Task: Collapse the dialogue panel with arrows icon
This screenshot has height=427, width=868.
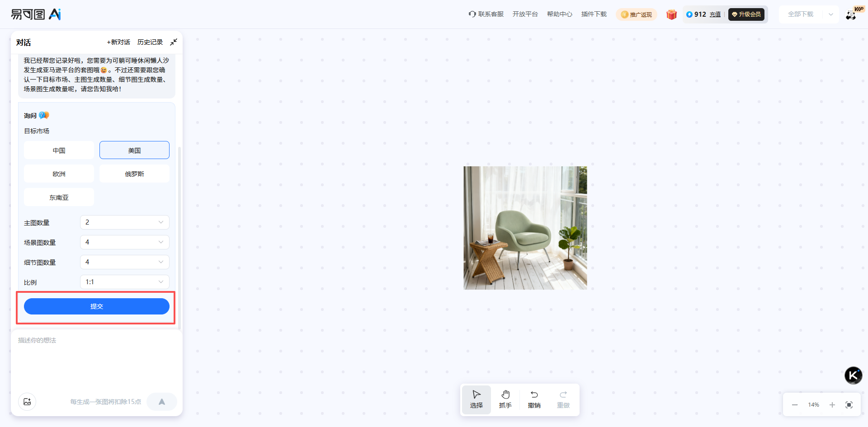Action: click(174, 42)
